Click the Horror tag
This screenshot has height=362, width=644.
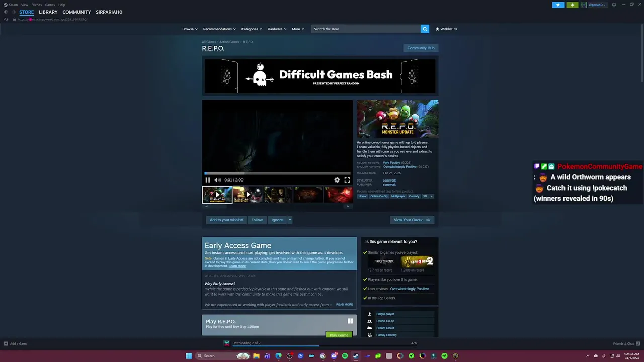pyautogui.click(x=362, y=196)
